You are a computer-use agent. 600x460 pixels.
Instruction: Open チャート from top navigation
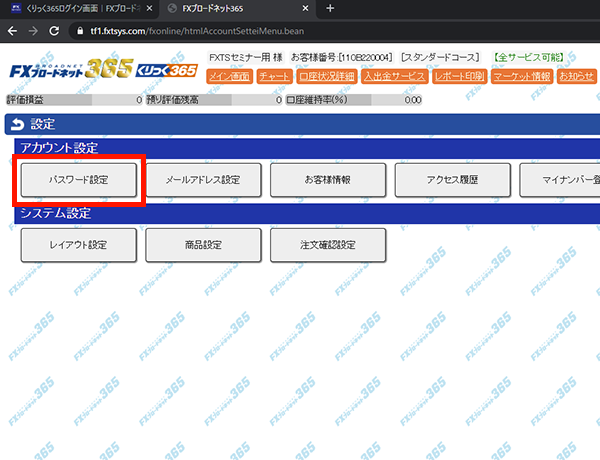[x=274, y=76]
